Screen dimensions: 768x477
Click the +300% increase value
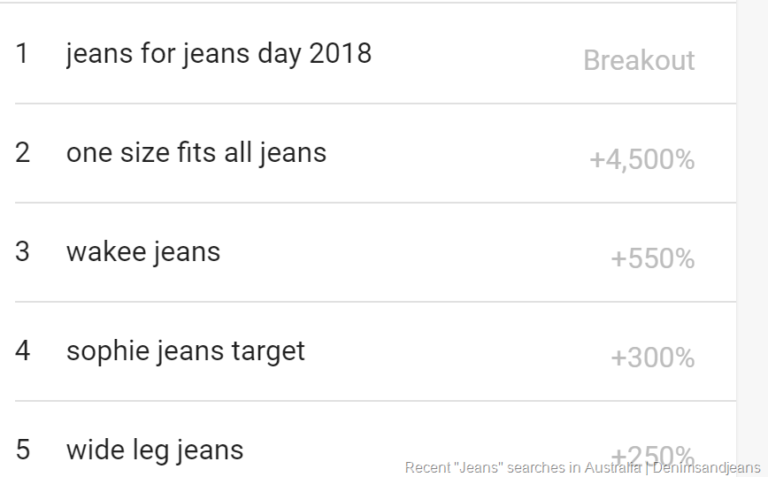(652, 358)
